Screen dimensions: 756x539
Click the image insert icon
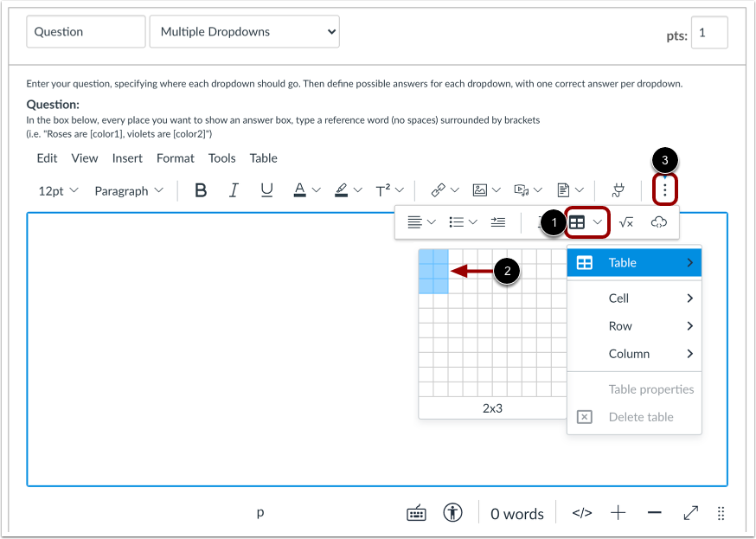480,190
